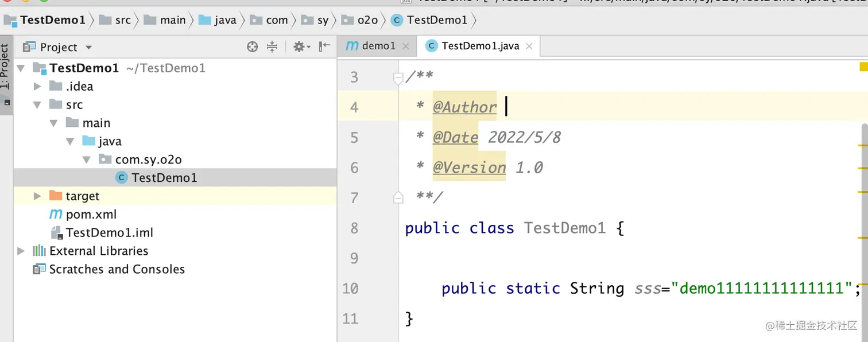Click the @Date tag in the comment

coord(455,137)
